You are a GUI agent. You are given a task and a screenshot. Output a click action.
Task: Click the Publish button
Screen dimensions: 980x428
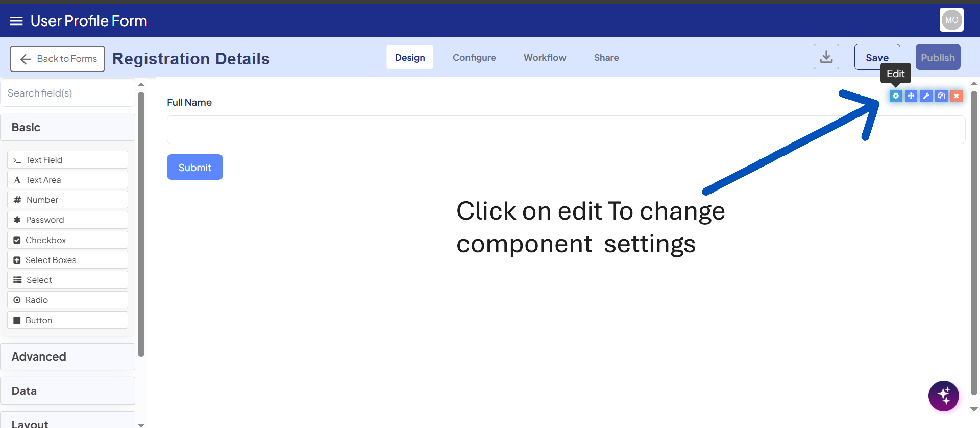pos(938,57)
